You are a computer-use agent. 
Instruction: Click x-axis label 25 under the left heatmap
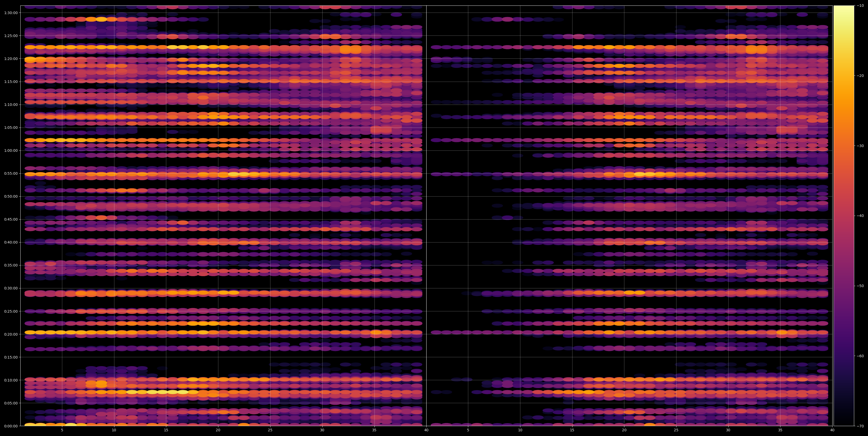(270, 430)
